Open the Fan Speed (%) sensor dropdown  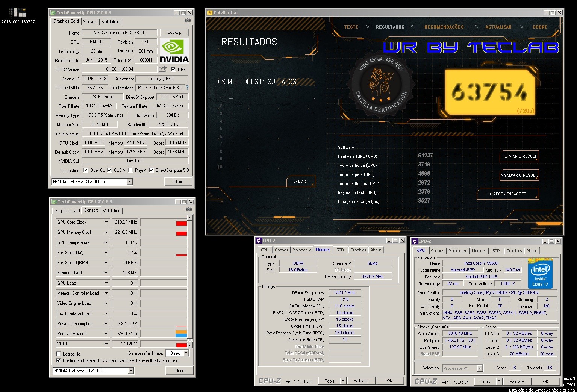click(x=106, y=253)
